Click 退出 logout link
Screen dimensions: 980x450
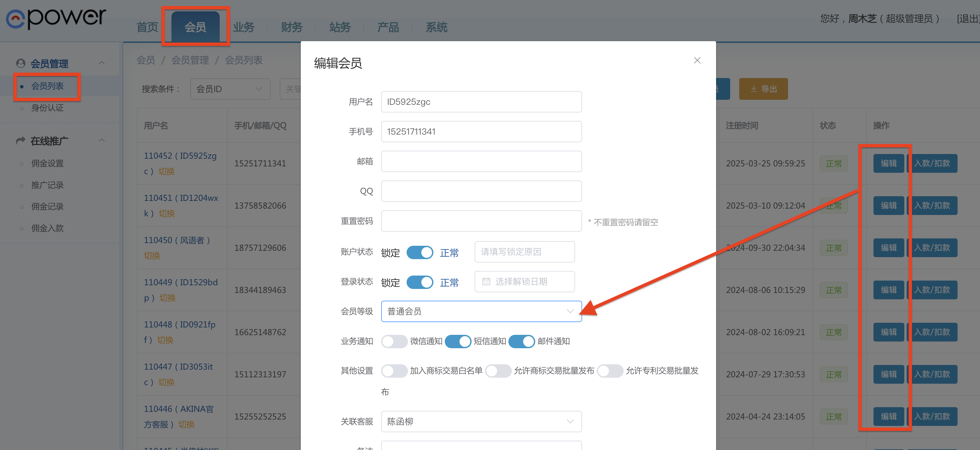[x=968, y=19]
